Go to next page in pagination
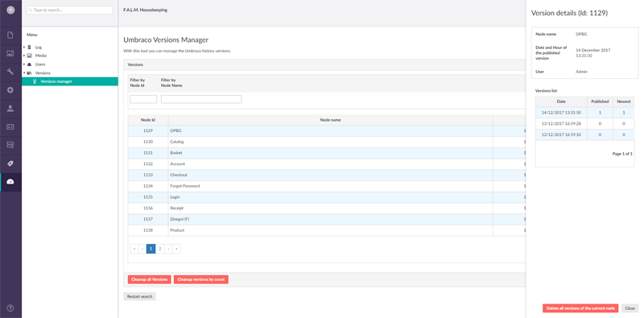 pos(168,249)
